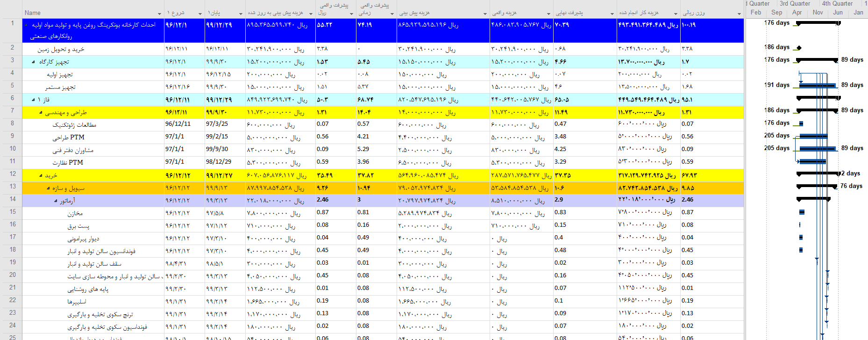This screenshot has height=340, width=868.
Task: Open the وزن ریالی column dropdown
Action: pyautogui.click(x=739, y=14)
